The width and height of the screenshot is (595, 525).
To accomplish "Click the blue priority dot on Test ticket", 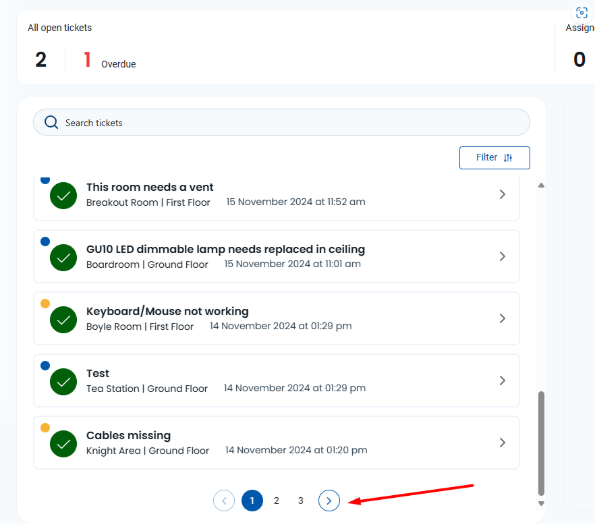I will (45, 365).
